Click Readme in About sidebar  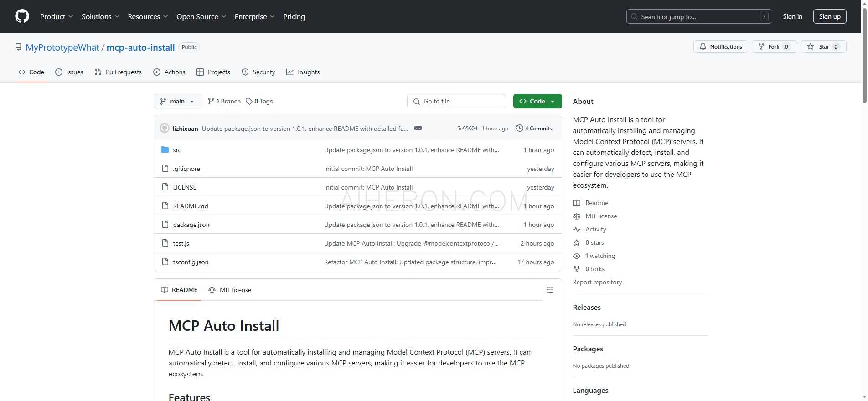click(x=591, y=203)
